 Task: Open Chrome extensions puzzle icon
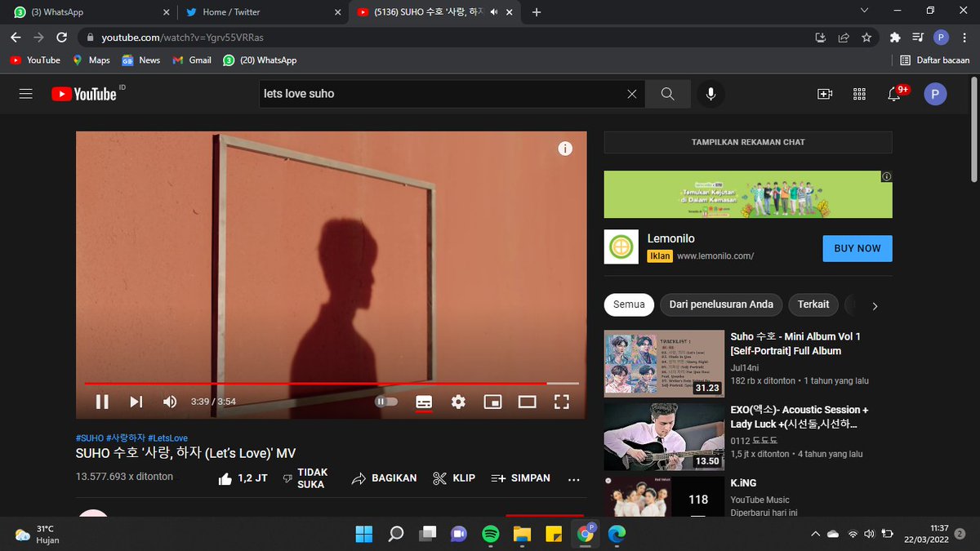click(895, 38)
